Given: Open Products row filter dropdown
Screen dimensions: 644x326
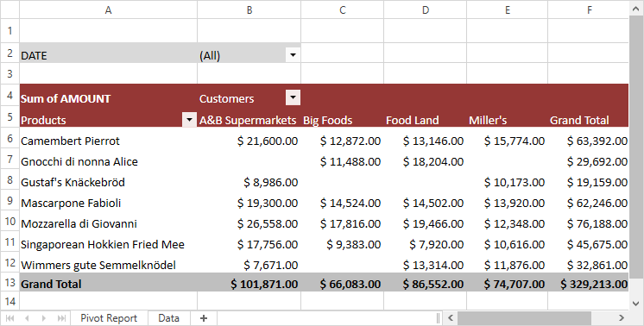Looking at the screenshot, I should (x=189, y=120).
